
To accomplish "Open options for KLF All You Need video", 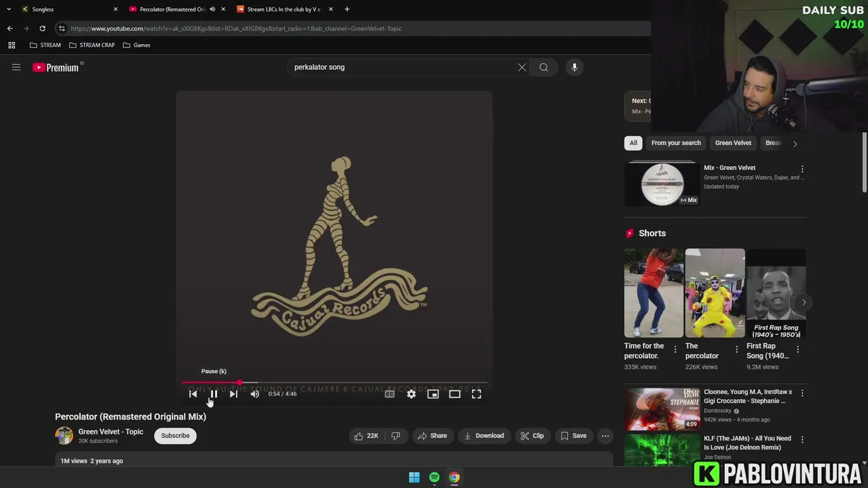I will pos(802,439).
